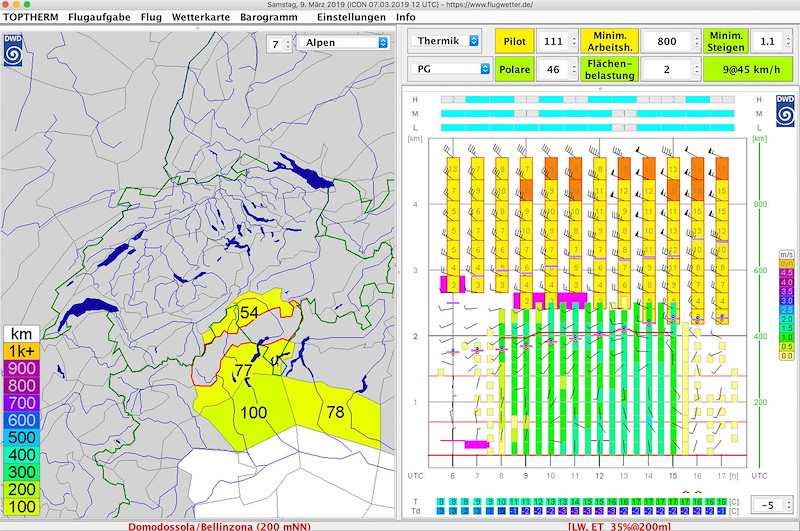Image resolution: width=800 pixels, height=531 pixels.
Task: Adjust the Flächenbelastung 2 stepper
Action: tap(696, 69)
